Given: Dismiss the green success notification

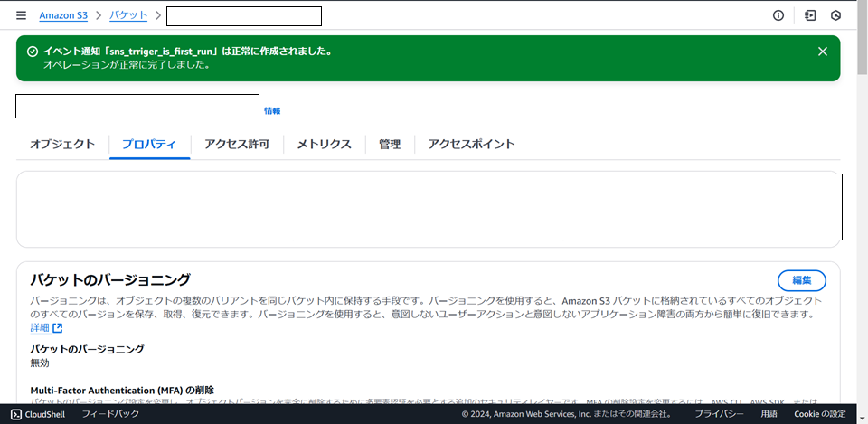Looking at the screenshot, I should tap(823, 52).
